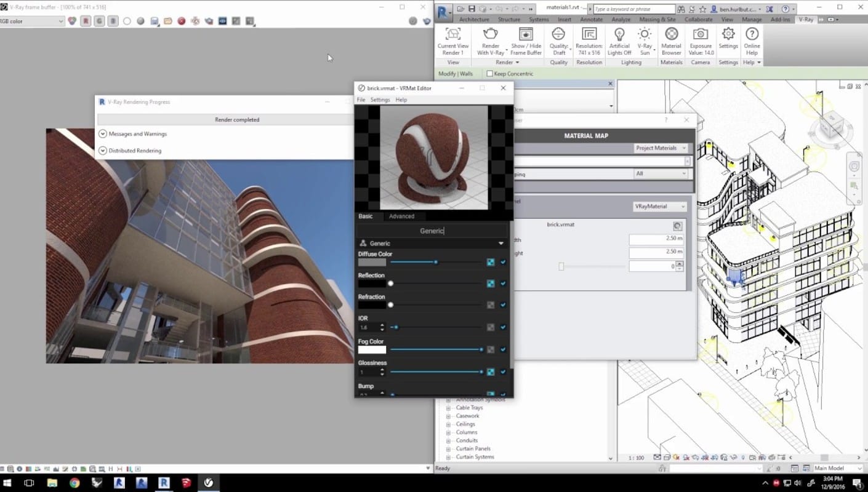Click the keyword search box in Revit
The width and height of the screenshot is (868, 492).
[634, 9]
